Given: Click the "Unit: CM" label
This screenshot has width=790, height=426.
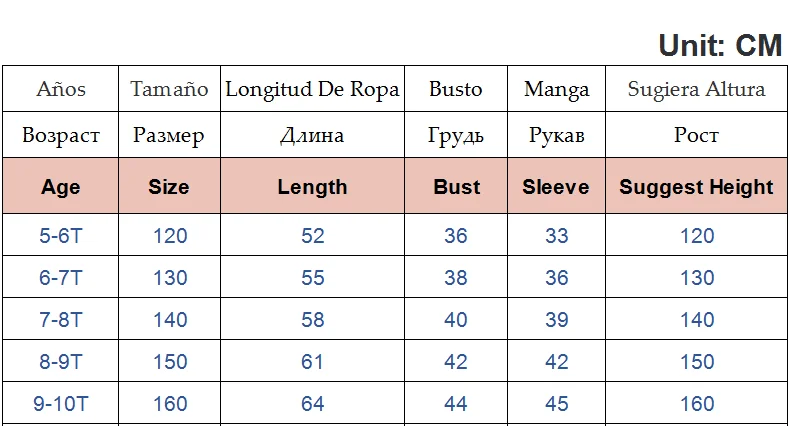Looking at the screenshot, I should coord(721,45).
